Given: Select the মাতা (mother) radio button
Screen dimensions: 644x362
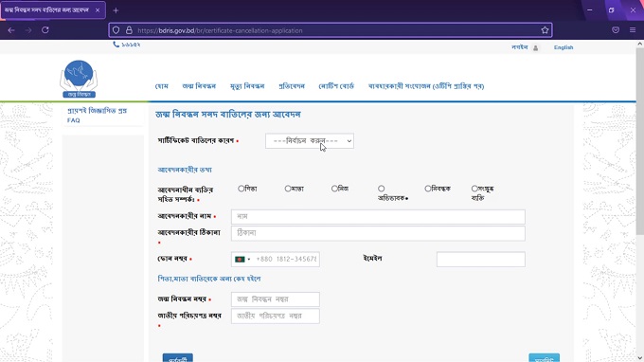Looking at the screenshot, I should point(288,189).
